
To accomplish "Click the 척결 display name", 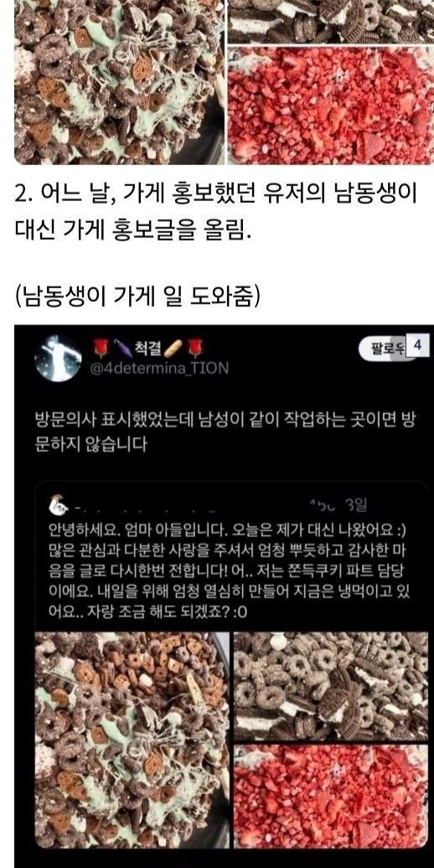I will tap(147, 349).
